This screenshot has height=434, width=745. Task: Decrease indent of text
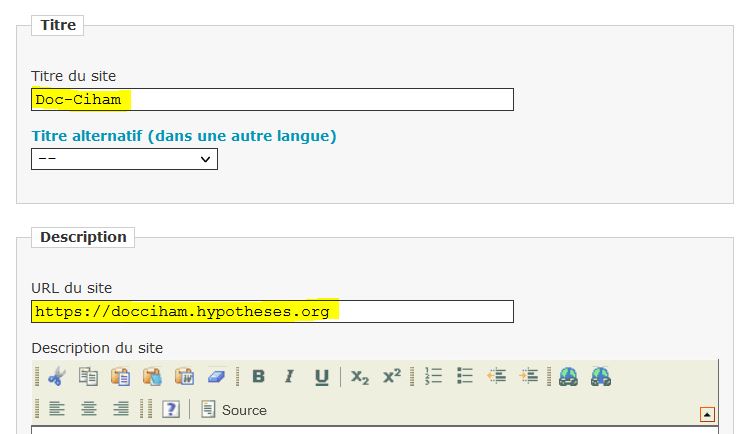[x=497, y=376]
